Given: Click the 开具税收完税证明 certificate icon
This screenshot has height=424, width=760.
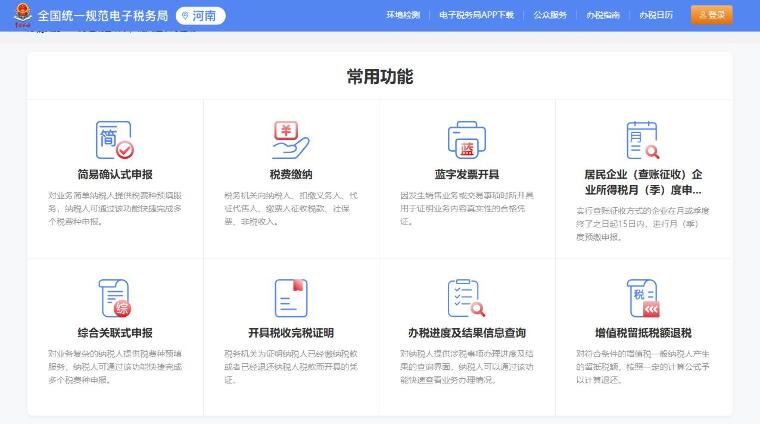Looking at the screenshot, I should 290,298.
